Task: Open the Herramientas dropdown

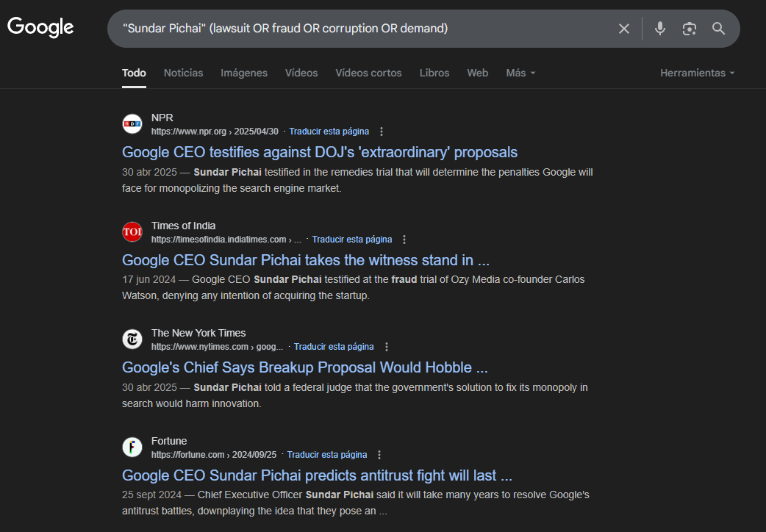Action: point(696,73)
